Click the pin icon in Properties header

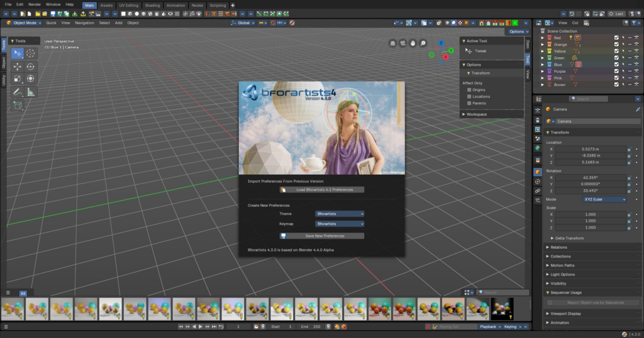tap(638, 109)
